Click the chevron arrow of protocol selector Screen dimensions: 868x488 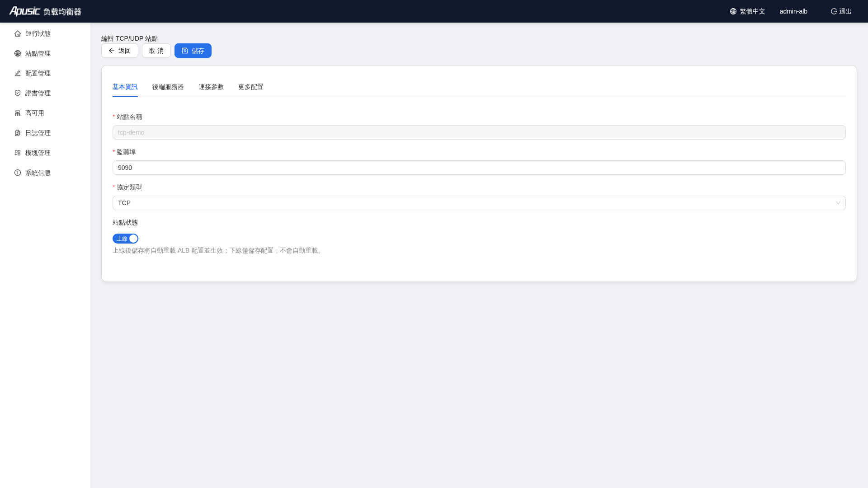[x=838, y=203]
